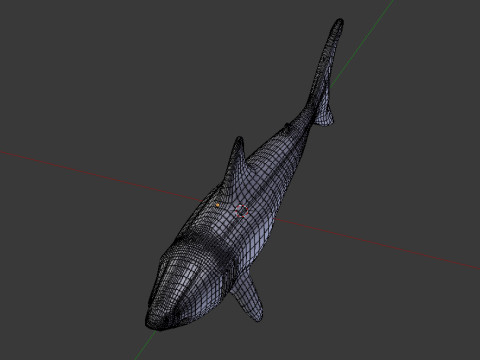Click the orange object origin dot
Viewport: 480px width, 360px height.
[x=218, y=205]
